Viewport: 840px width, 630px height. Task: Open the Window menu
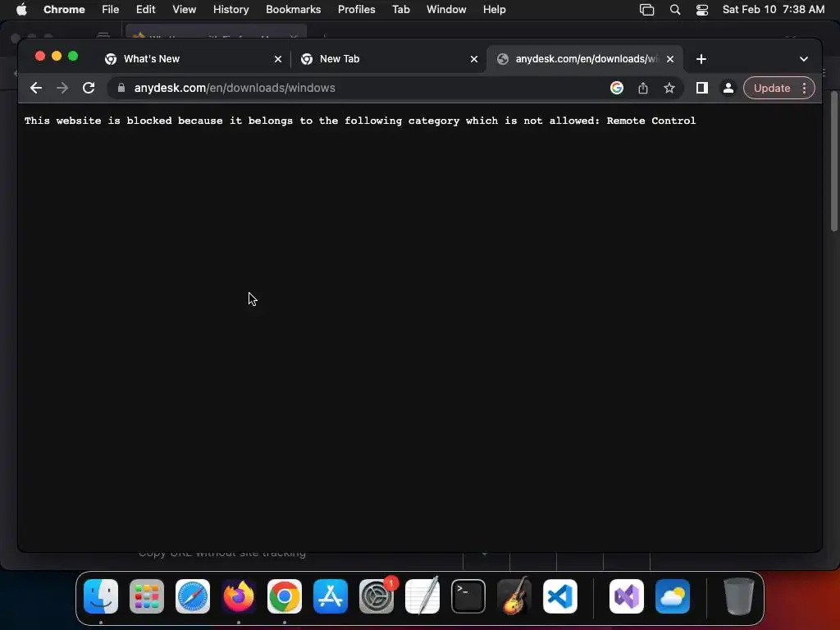(446, 9)
